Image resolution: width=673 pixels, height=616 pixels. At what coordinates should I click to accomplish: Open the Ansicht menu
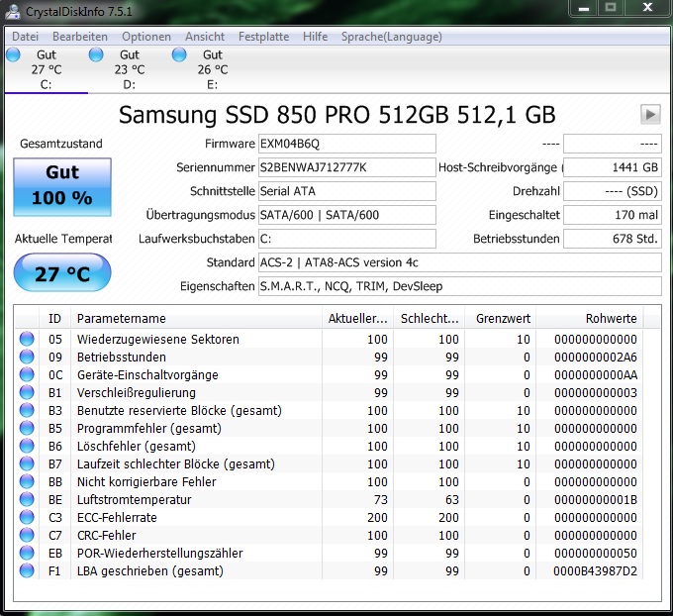(x=205, y=37)
